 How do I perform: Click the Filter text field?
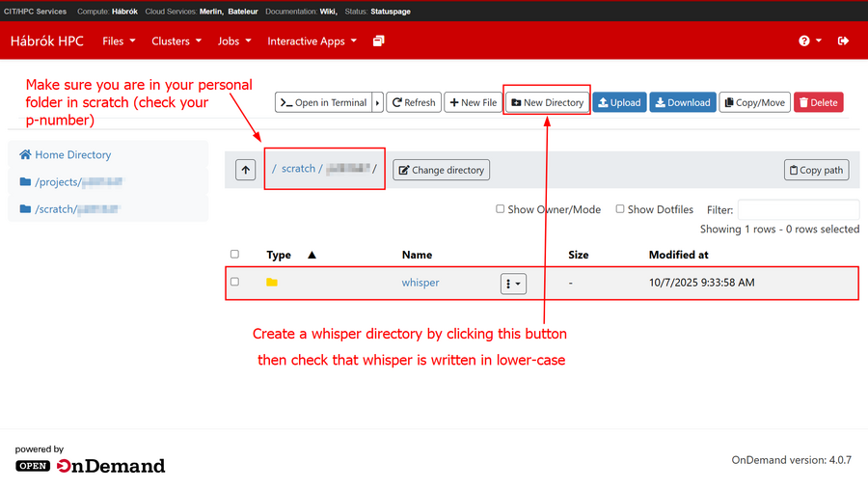coord(798,209)
